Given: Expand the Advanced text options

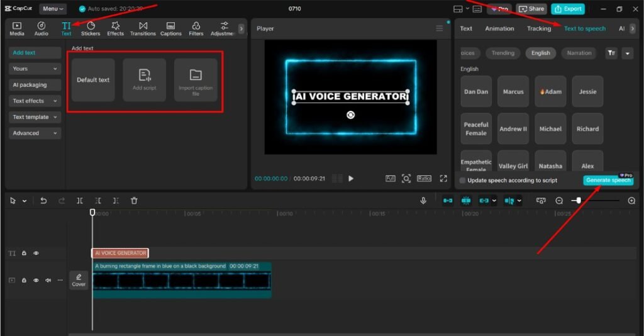Looking at the screenshot, I should click(x=35, y=133).
